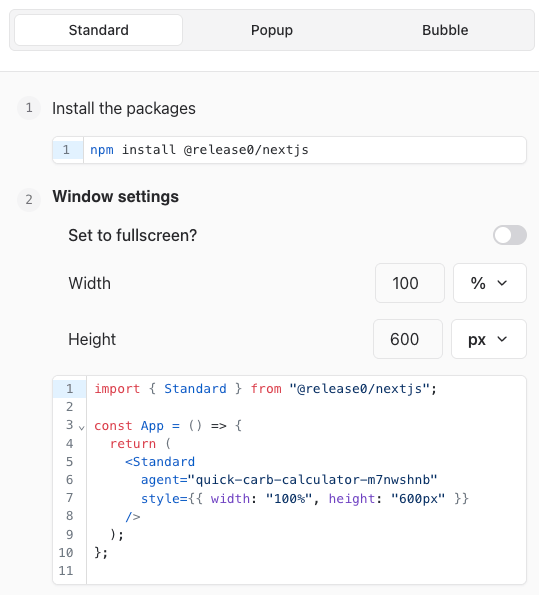Click line number 2 in code gutter
The height and width of the screenshot is (595, 539).
[69, 407]
